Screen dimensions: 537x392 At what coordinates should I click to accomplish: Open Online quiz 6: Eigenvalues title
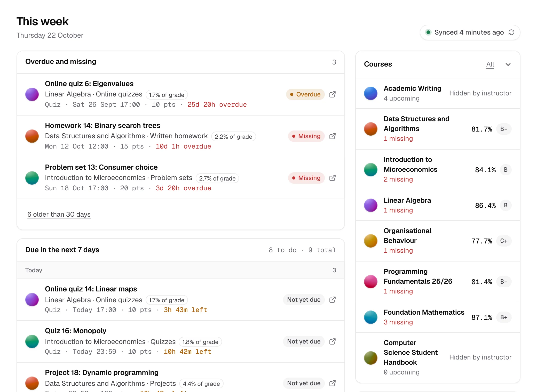point(89,84)
